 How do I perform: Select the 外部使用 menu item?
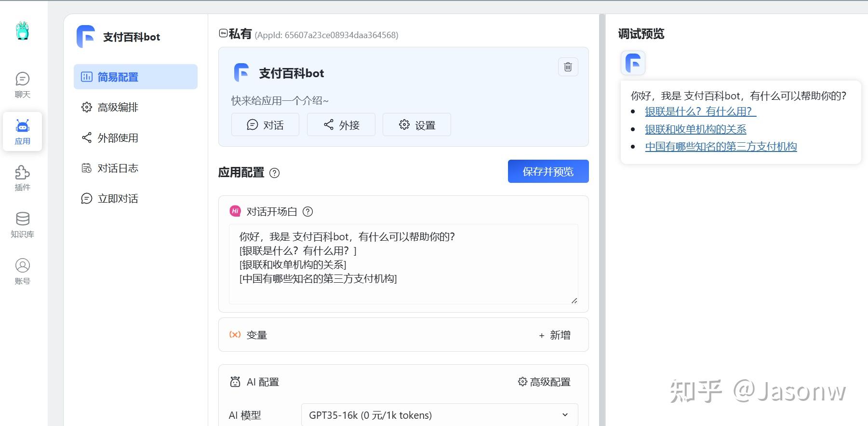pyautogui.click(x=135, y=137)
